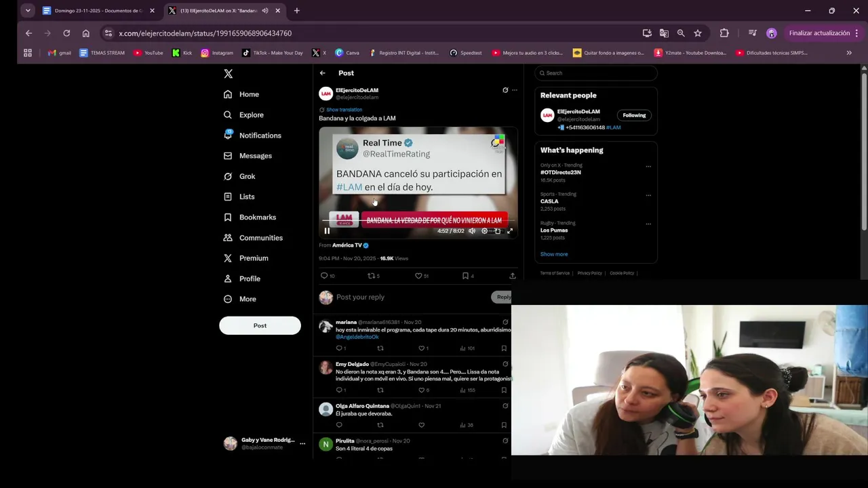The height and width of the screenshot is (488, 868).
Task: Open video settings gear
Action: (x=484, y=231)
